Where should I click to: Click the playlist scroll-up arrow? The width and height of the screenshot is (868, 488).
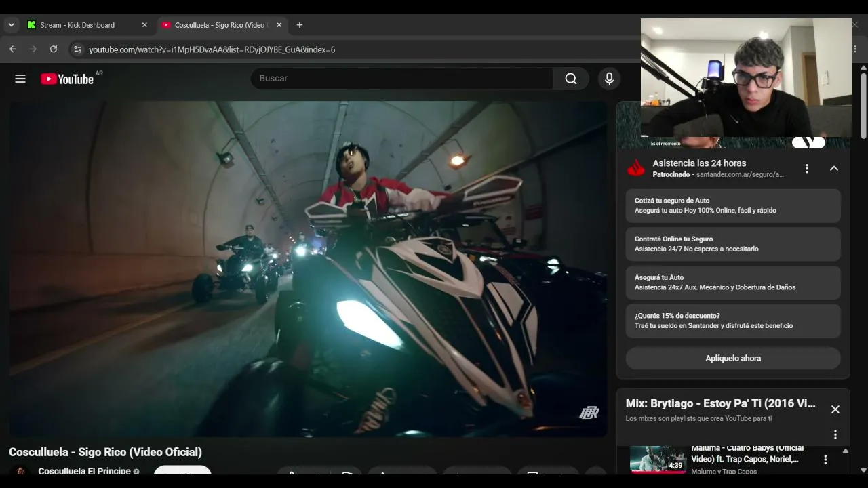(845, 451)
